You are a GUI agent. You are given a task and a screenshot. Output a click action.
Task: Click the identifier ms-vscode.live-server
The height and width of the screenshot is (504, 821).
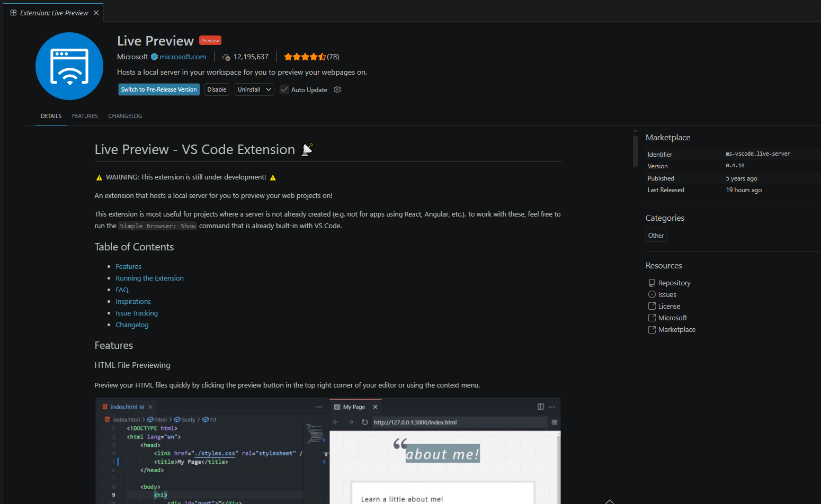tap(758, 154)
